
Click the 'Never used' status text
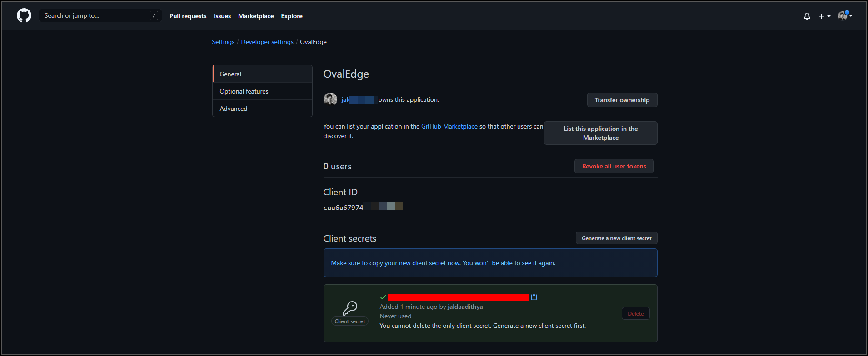point(395,316)
